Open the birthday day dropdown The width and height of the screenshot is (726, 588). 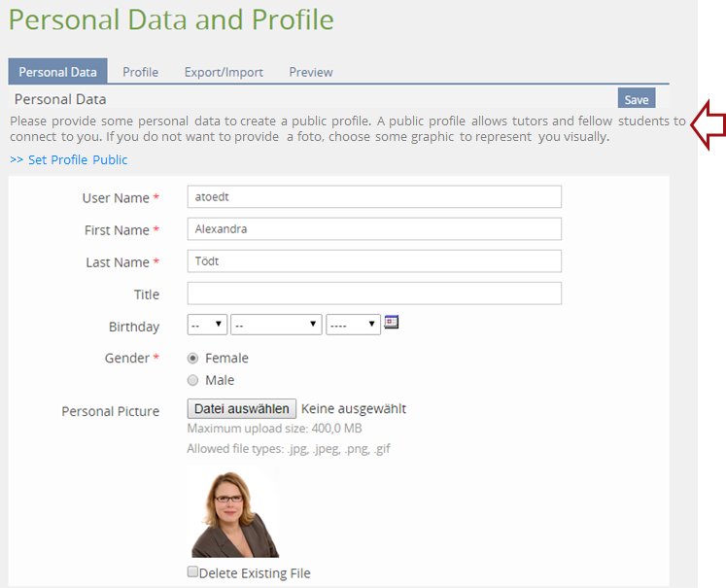point(207,325)
